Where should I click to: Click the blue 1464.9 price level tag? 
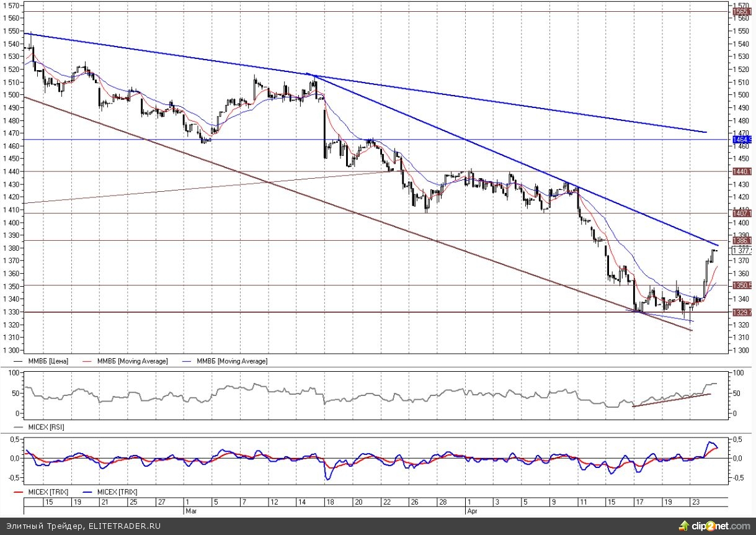pos(742,140)
